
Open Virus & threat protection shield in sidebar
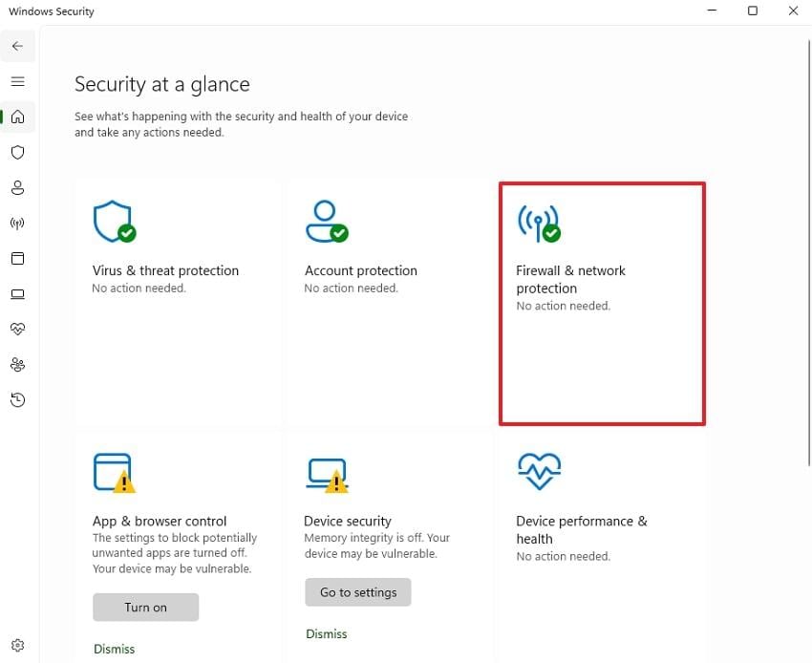pyautogui.click(x=17, y=152)
